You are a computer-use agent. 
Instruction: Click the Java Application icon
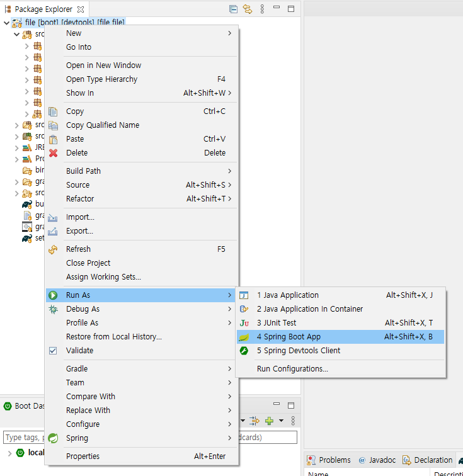(244, 295)
